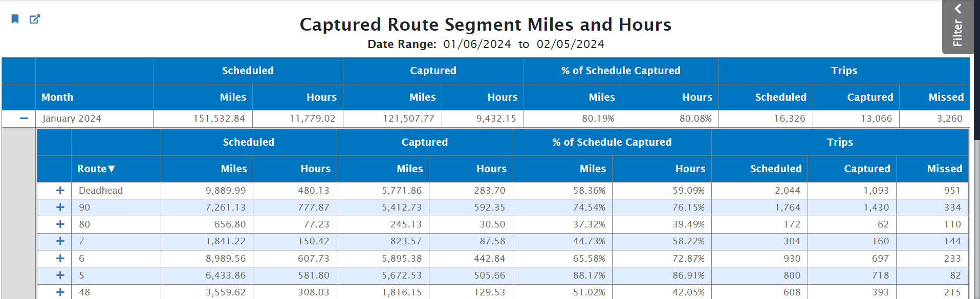Expand route 90 details
This screenshot has height=299, width=980.
point(60,208)
